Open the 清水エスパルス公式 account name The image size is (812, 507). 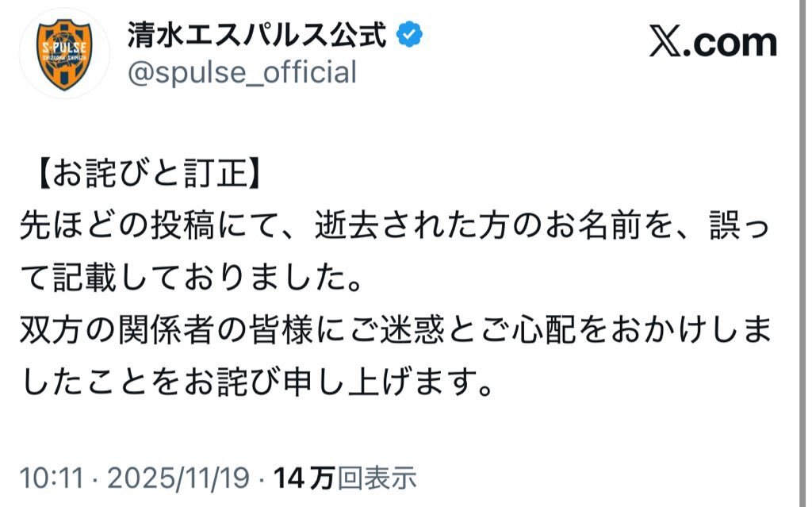(x=257, y=34)
